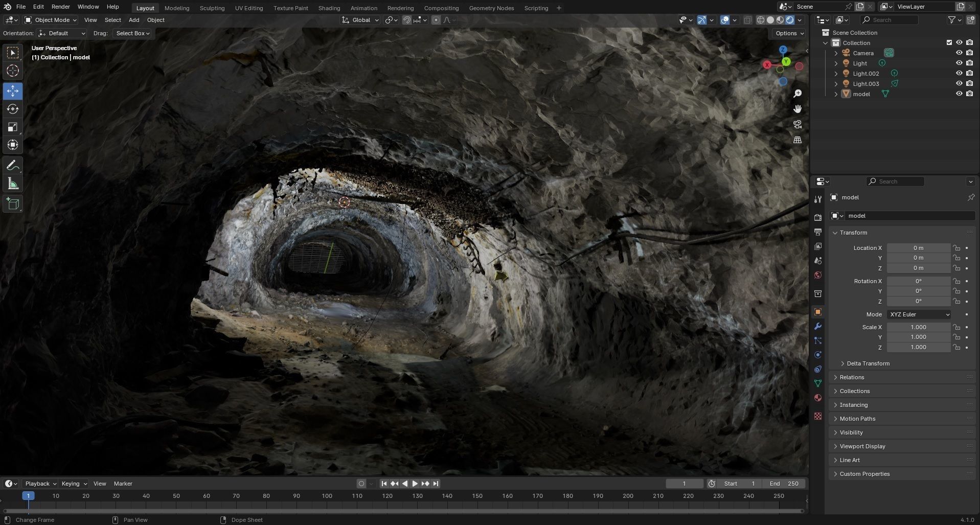Select the Measure tool
Image resolution: width=980 pixels, height=525 pixels.
click(x=13, y=184)
